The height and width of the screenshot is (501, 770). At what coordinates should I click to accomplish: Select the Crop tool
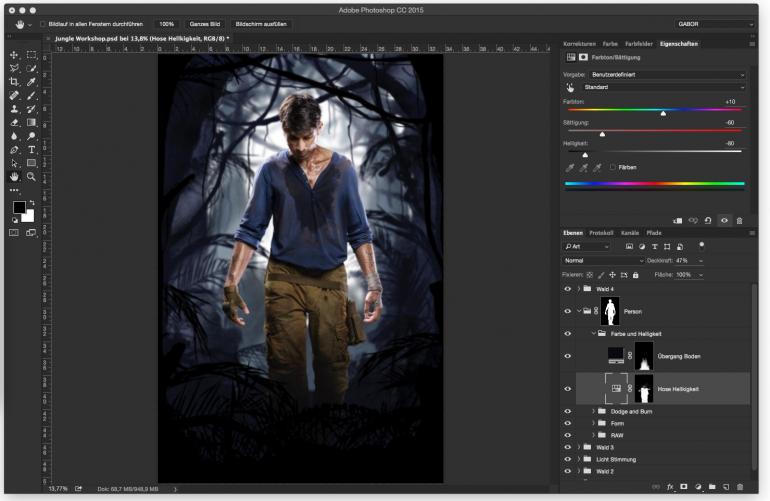point(14,82)
